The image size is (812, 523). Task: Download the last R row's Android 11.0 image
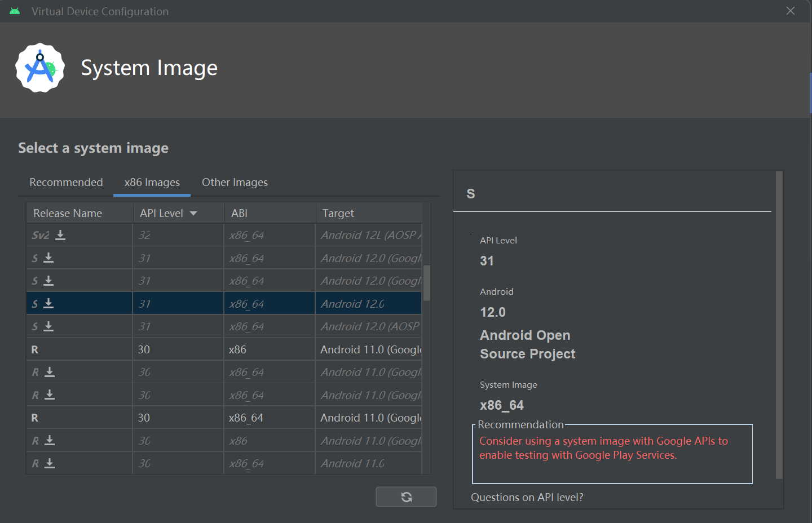[x=50, y=463]
